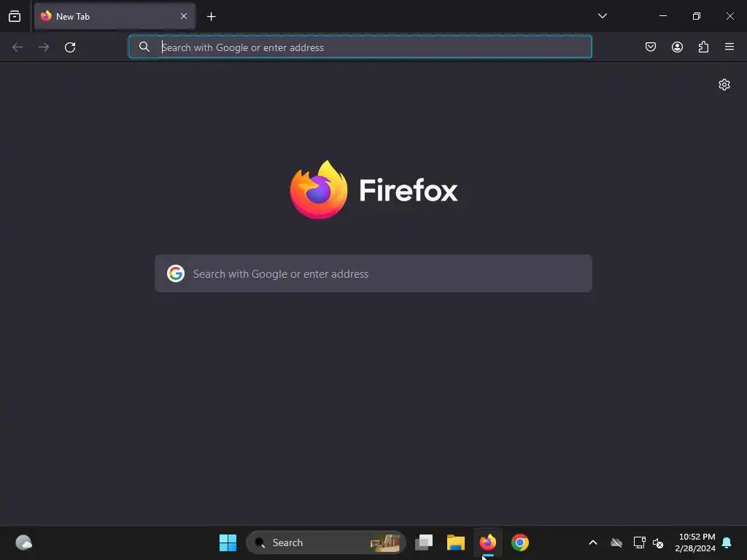
Task: Open the Firefox View button
Action: (15, 16)
